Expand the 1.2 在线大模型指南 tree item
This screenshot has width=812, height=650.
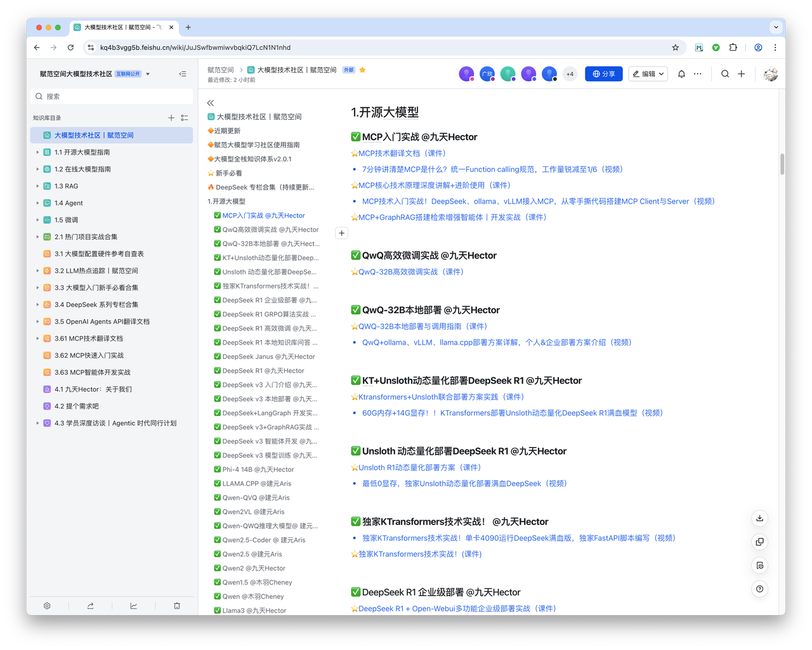37,169
